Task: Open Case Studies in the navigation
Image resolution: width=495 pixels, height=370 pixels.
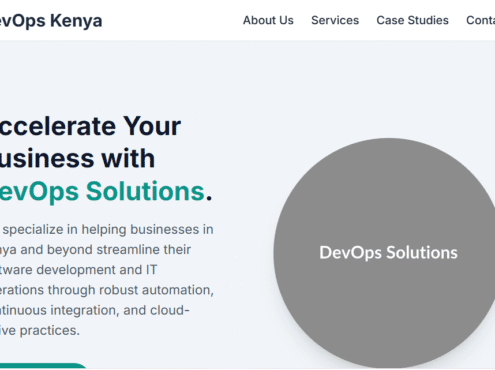Action: coord(412,20)
